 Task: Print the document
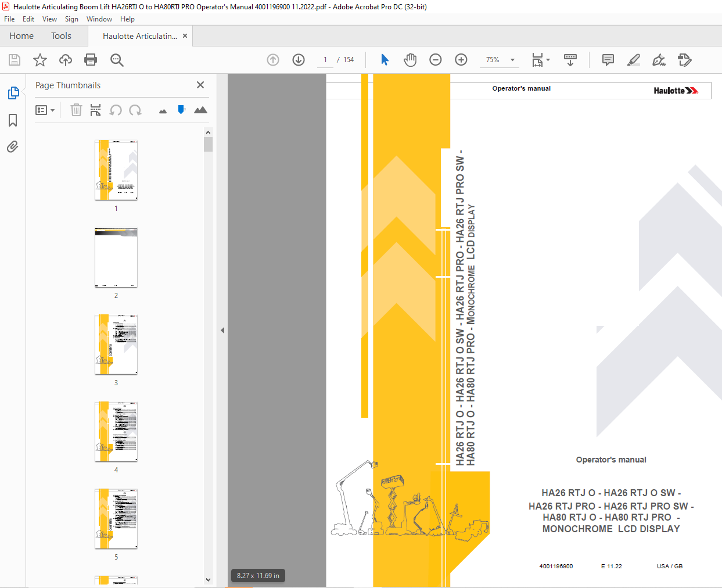(x=91, y=60)
